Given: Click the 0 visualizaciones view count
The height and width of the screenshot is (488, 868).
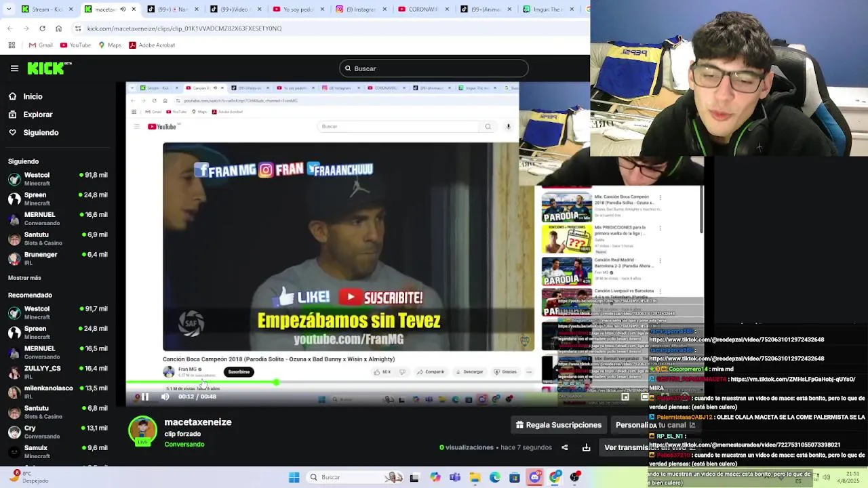Looking at the screenshot, I should pos(467,447).
